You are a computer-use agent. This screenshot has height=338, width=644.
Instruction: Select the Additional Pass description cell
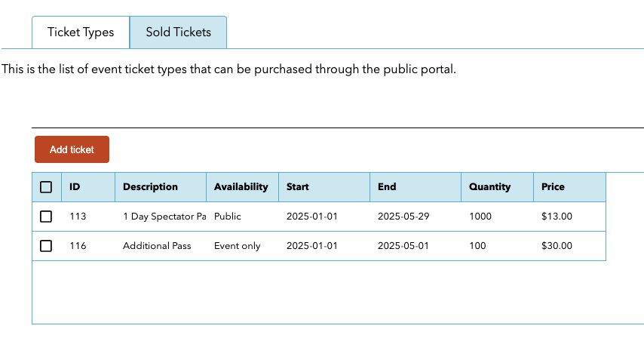[161, 246]
